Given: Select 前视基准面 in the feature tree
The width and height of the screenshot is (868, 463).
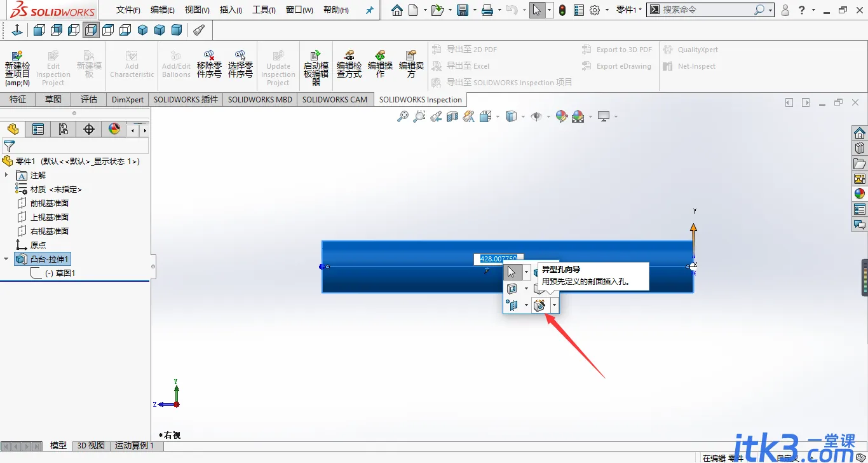Looking at the screenshot, I should (50, 203).
